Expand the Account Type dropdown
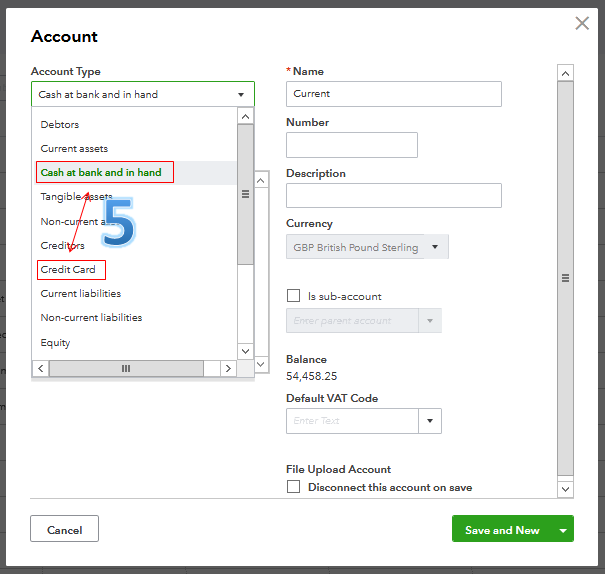605x574 pixels. pyautogui.click(x=241, y=94)
